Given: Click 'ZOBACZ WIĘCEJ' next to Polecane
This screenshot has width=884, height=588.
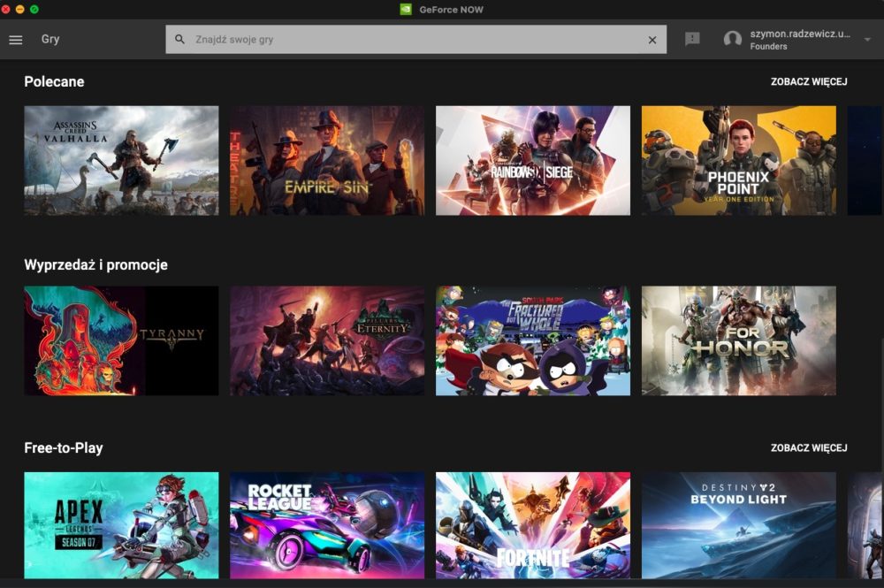Looking at the screenshot, I should tap(809, 81).
